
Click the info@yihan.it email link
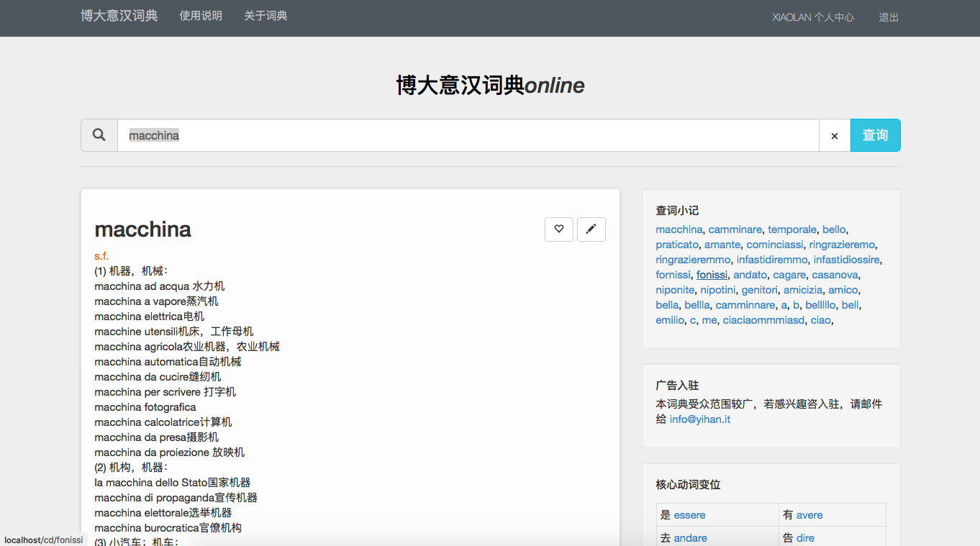700,419
